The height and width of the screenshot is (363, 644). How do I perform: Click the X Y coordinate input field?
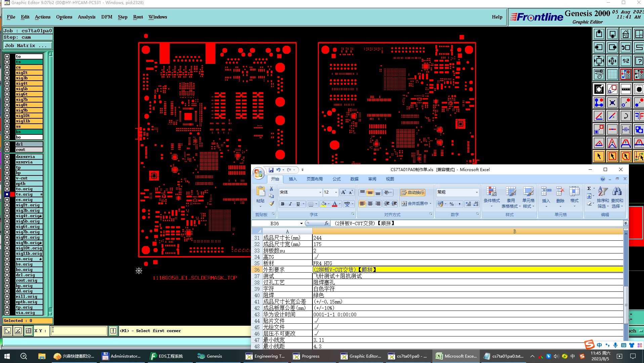[x=79, y=331]
